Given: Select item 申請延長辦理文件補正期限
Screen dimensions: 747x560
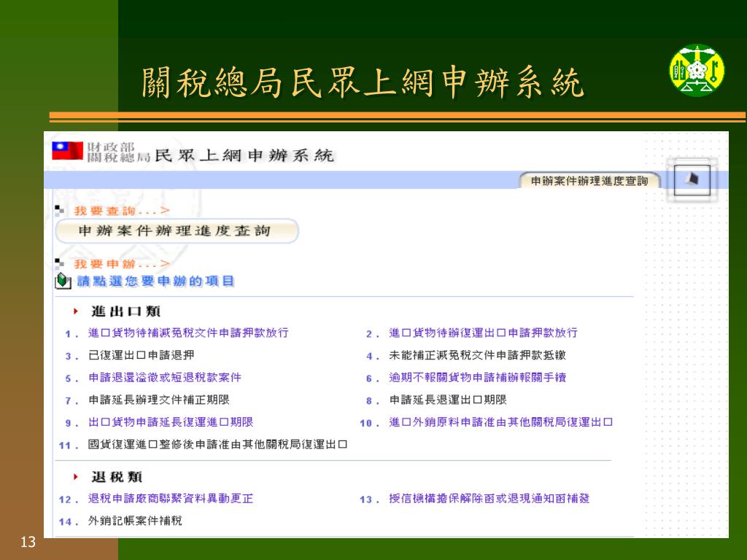Looking at the screenshot, I should (158, 400).
